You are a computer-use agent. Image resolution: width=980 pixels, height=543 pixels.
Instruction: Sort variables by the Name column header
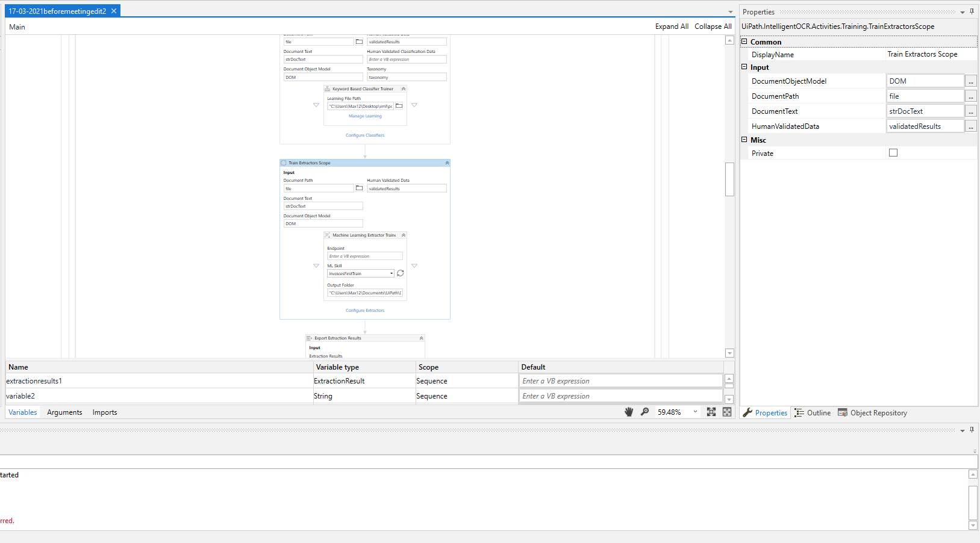pos(160,367)
